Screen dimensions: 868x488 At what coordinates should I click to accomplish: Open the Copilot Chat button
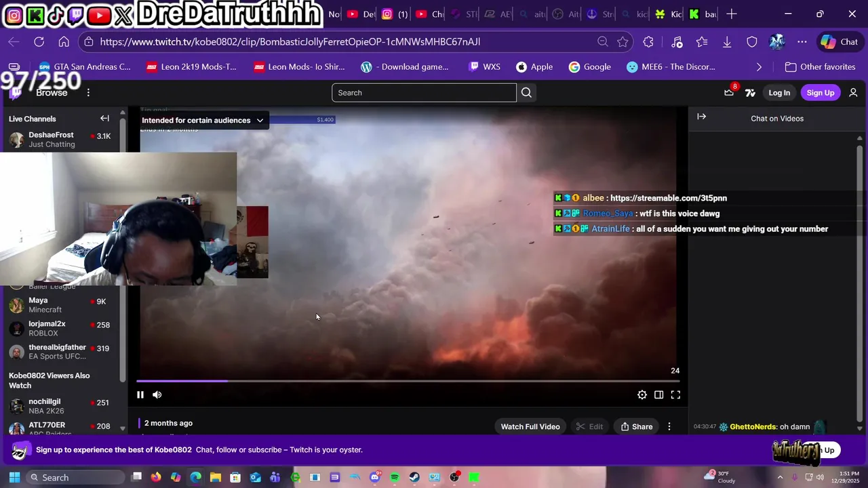pos(840,42)
